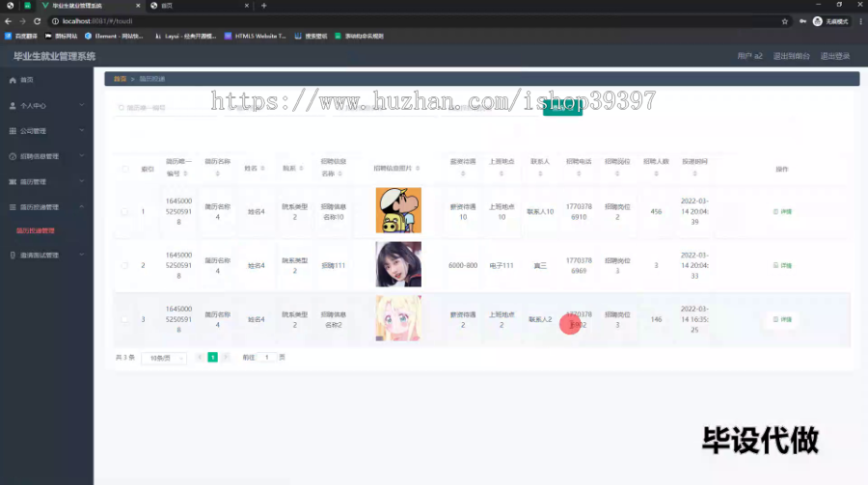Sort by 上班地点 column arrows
Viewport: 868px width, 485px height.
502,174
